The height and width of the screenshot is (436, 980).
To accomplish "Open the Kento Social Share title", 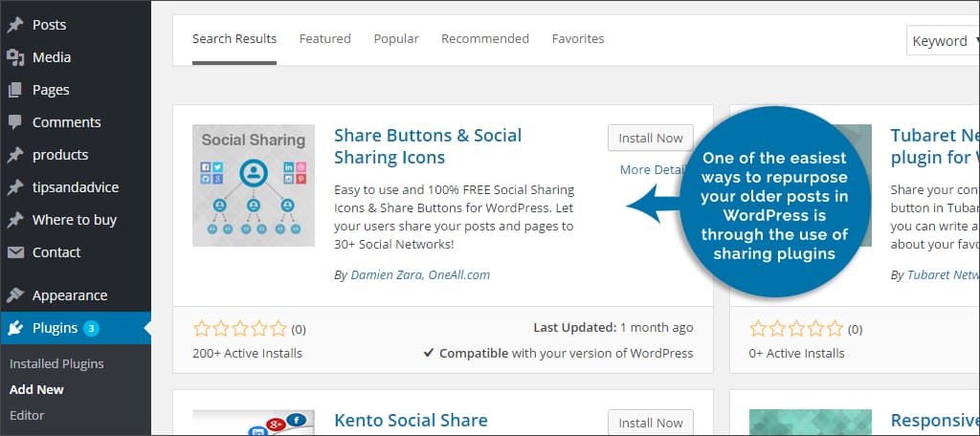I will pyautogui.click(x=412, y=420).
